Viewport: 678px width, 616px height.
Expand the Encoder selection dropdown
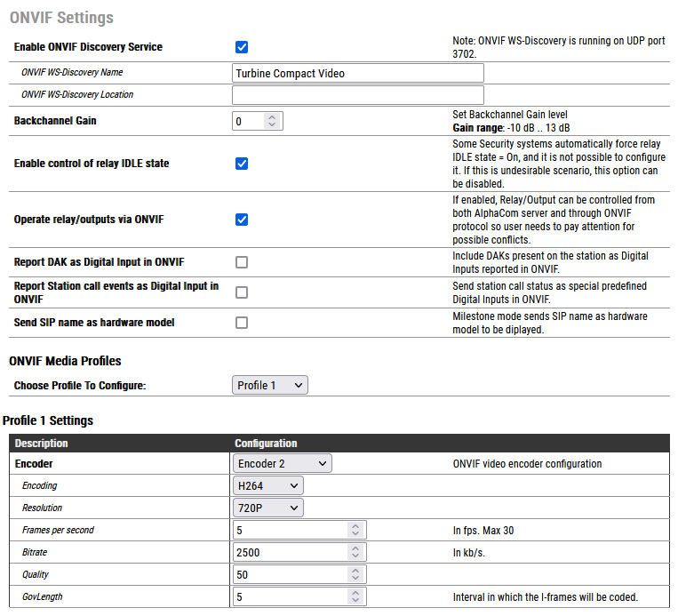point(282,463)
